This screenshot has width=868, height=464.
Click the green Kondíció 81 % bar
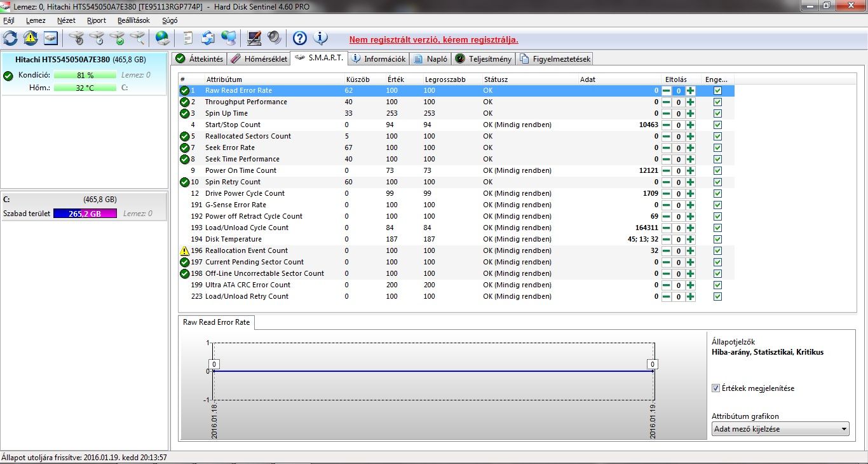coord(85,76)
